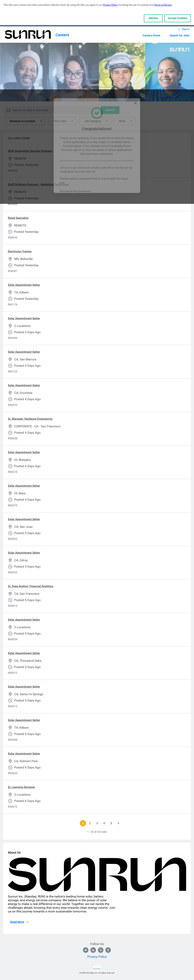Close the Congratulations dialog with X

click(x=135, y=103)
